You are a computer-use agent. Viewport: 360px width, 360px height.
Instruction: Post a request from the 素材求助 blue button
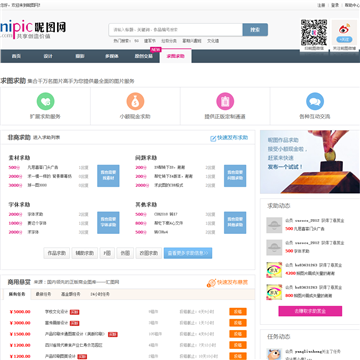[x=108, y=176]
